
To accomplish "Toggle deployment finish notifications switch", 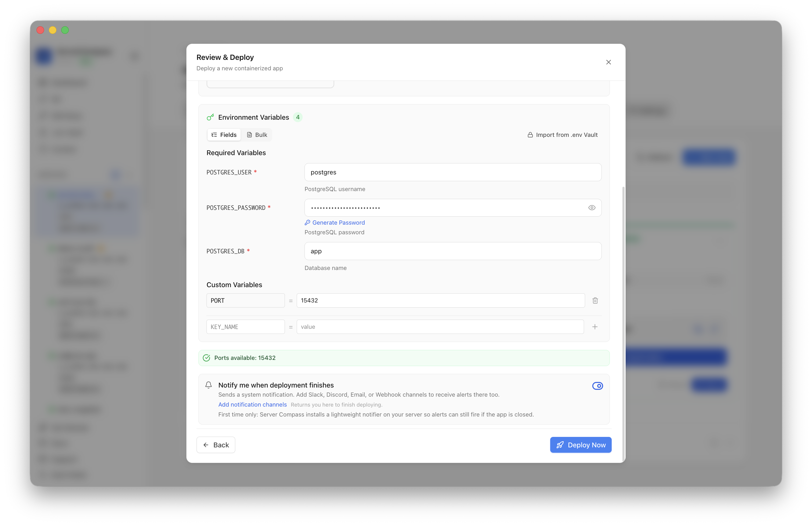I will pos(597,386).
